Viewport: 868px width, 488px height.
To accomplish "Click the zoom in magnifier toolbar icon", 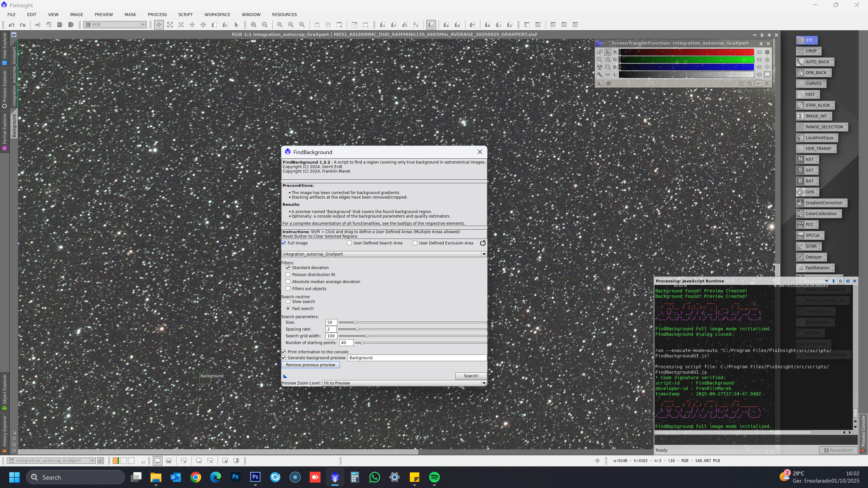I will click(x=253, y=25).
